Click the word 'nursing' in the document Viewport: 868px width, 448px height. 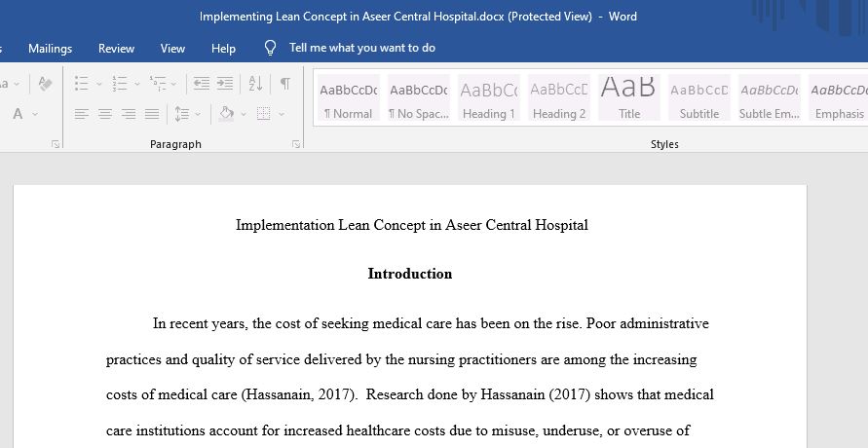431,360
